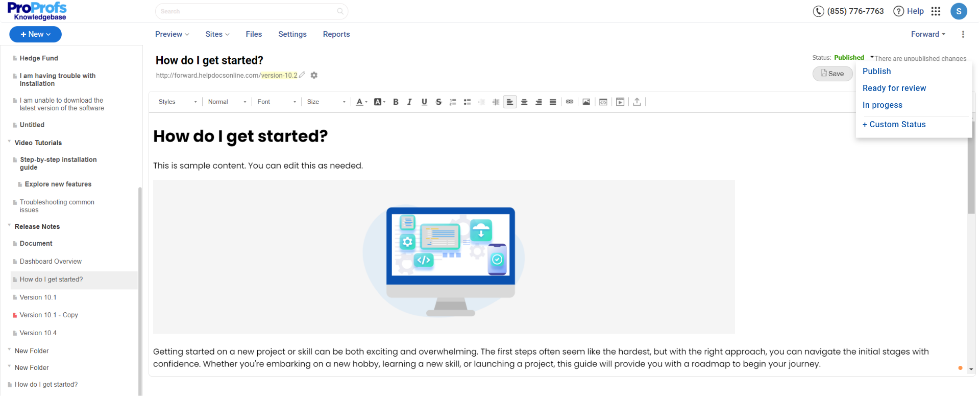
Task: Open the text color picker
Action: point(361,102)
